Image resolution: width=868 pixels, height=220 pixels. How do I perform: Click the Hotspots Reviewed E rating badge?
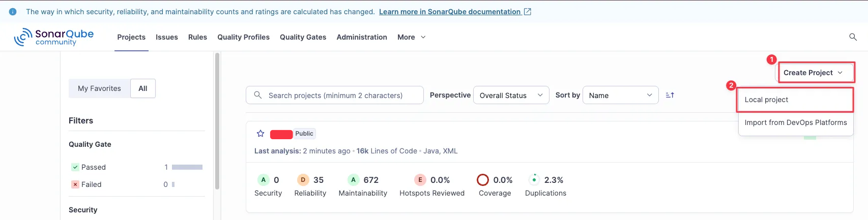click(x=420, y=180)
